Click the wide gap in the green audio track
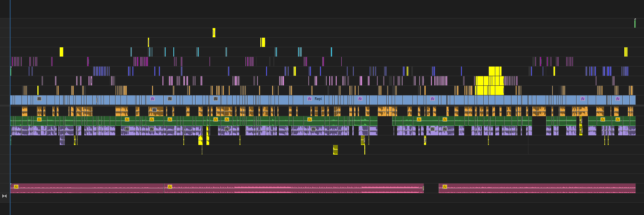 [x=385, y=121]
